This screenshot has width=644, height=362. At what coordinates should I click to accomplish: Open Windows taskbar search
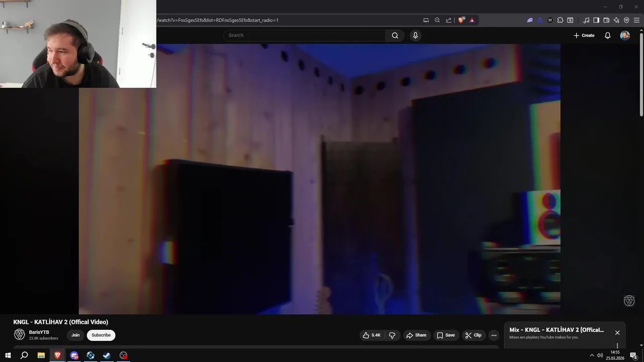point(24,355)
